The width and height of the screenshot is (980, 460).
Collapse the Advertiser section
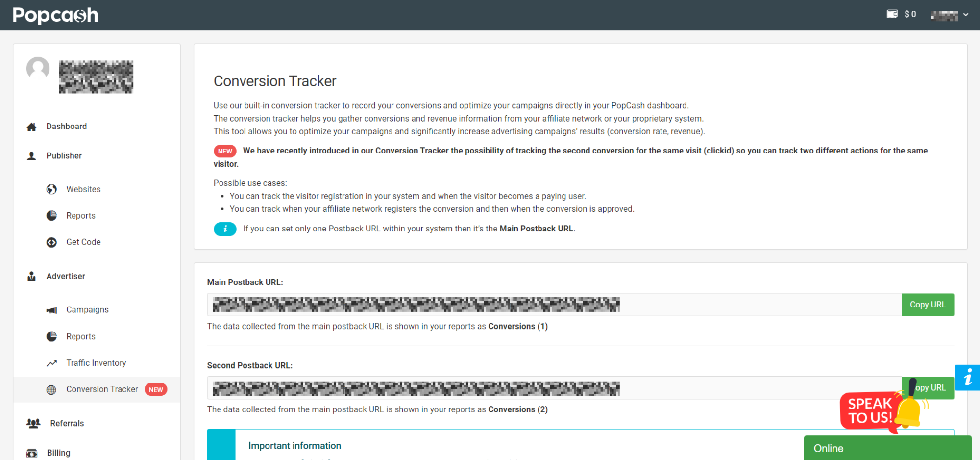pos(66,277)
